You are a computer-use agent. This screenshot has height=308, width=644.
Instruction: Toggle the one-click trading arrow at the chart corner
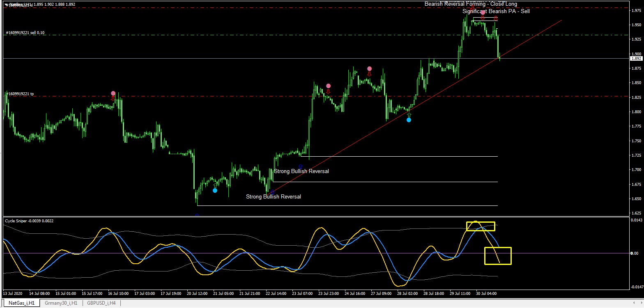(x=6, y=5)
